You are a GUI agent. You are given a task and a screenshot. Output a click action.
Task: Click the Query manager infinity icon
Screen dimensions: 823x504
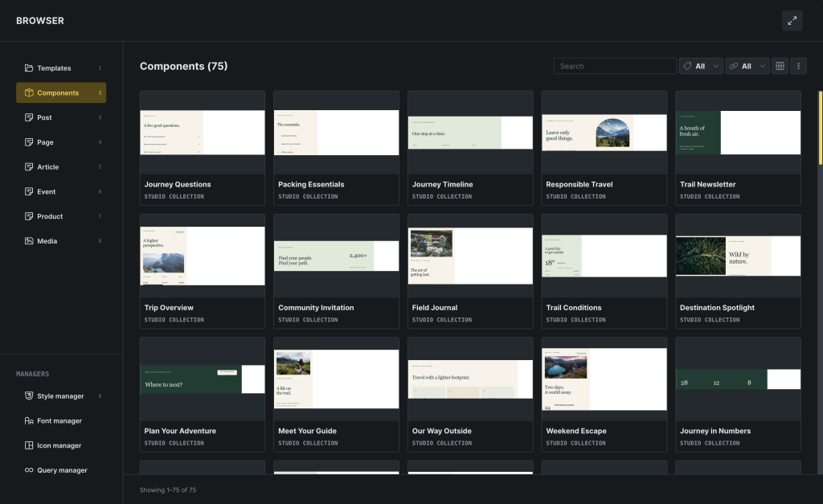coord(29,470)
